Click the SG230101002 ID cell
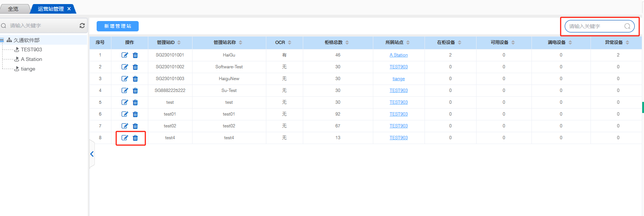The height and width of the screenshot is (216, 644). pyautogui.click(x=170, y=67)
